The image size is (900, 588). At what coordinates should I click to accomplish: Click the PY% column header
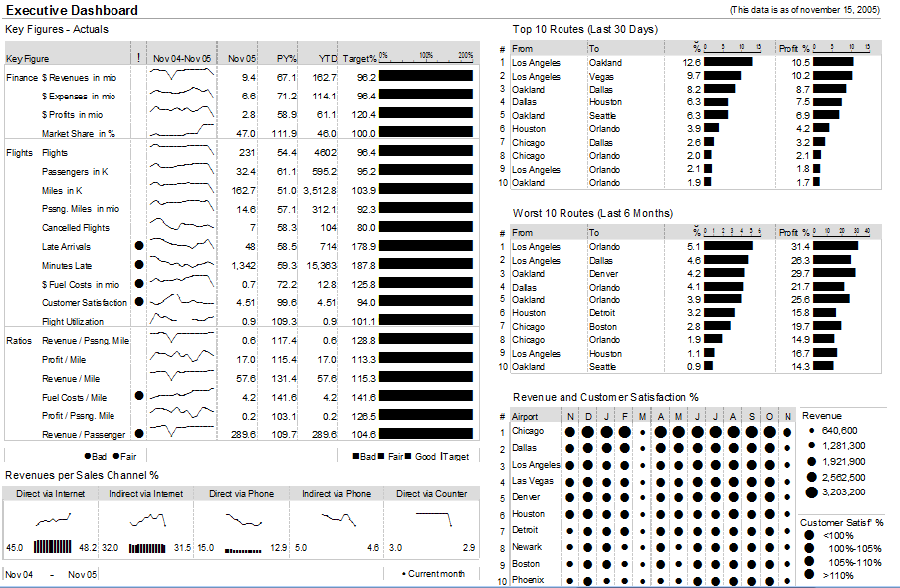[x=286, y=59]
